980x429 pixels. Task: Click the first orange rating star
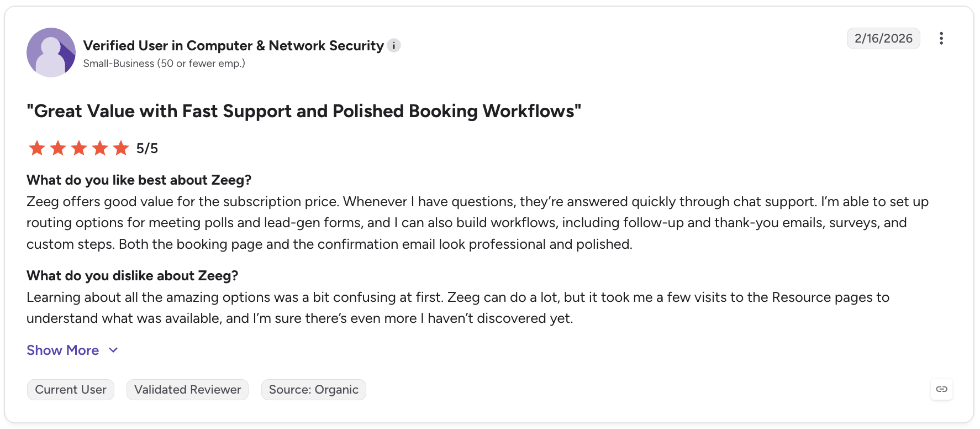tap(37, 148)
